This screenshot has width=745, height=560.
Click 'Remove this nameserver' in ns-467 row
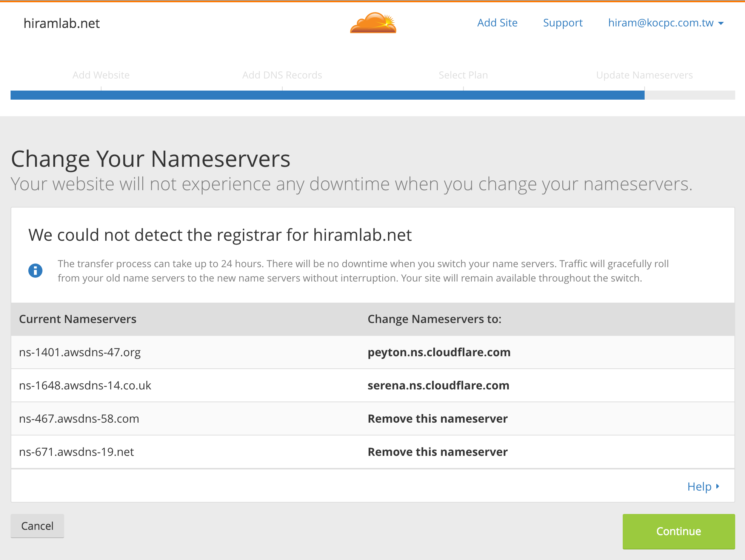click(438, 419)
